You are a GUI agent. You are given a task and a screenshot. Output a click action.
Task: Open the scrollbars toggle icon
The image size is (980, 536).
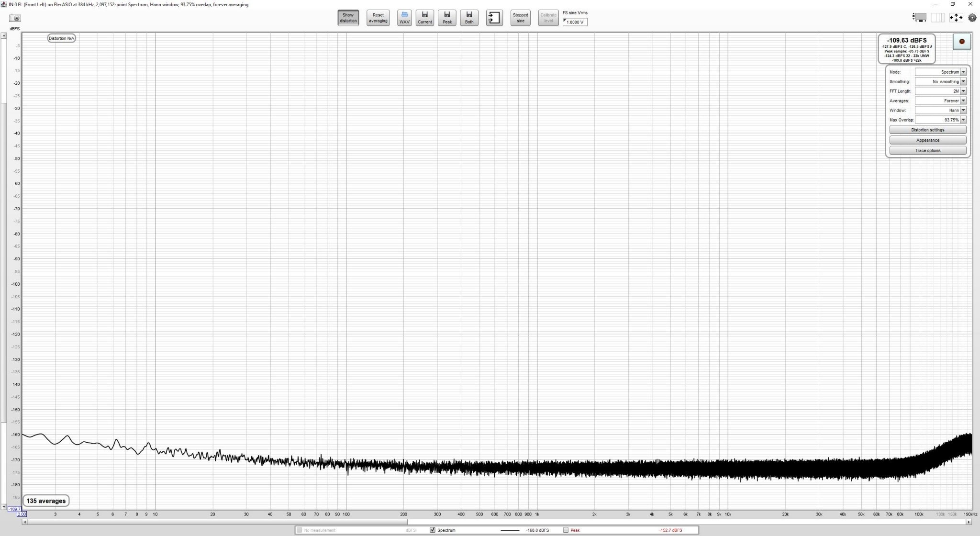919,18
